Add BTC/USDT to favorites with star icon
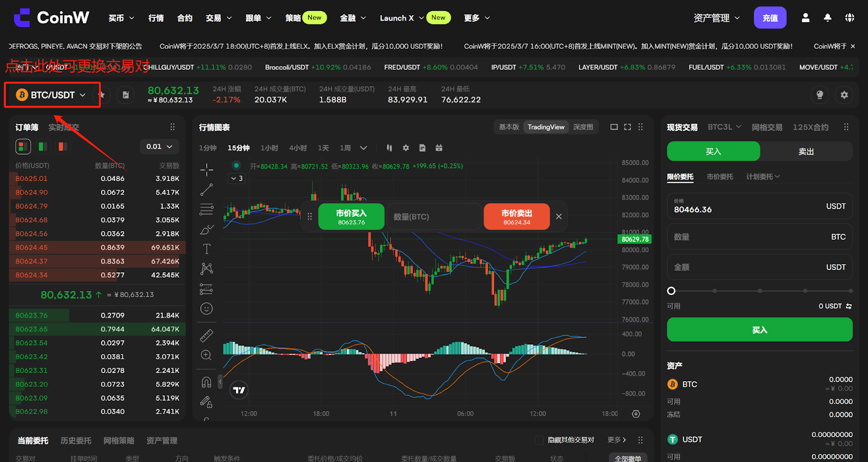The height and width of the screenshot is (462, 868). [101, 95]
